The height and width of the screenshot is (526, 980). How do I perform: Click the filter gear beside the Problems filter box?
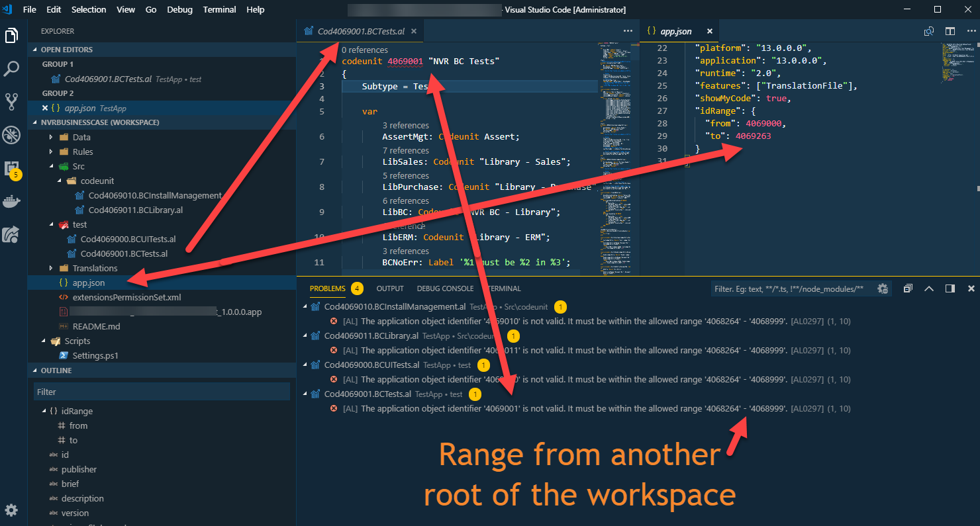(883, 288)
